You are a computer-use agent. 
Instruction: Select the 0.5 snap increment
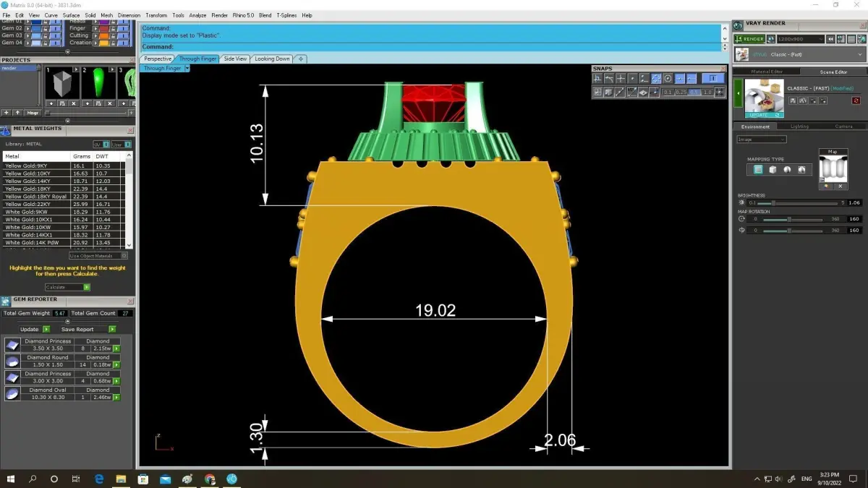[694, 93]
